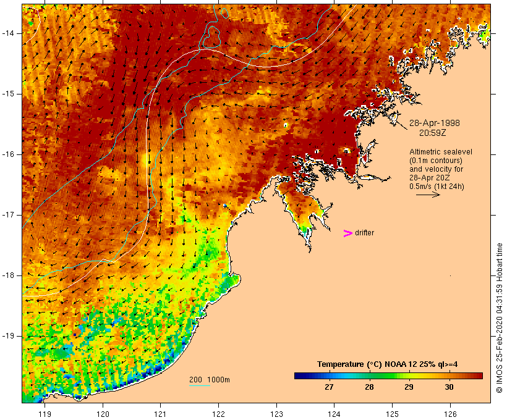
Task: Click the 'Altimetric sealevel' caption line
Action: coord(441,152)
